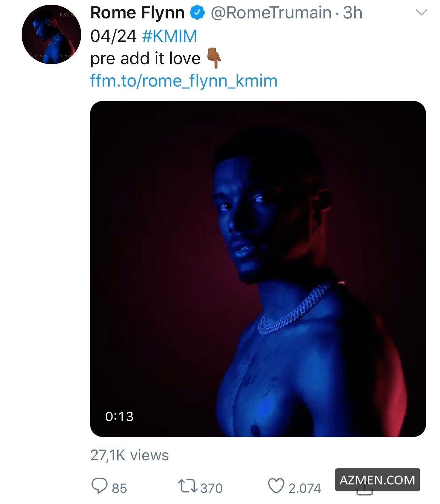Viewport: 440px width, 504px height.
Task: Click the 27,1K views count
Action: (129, 455)
